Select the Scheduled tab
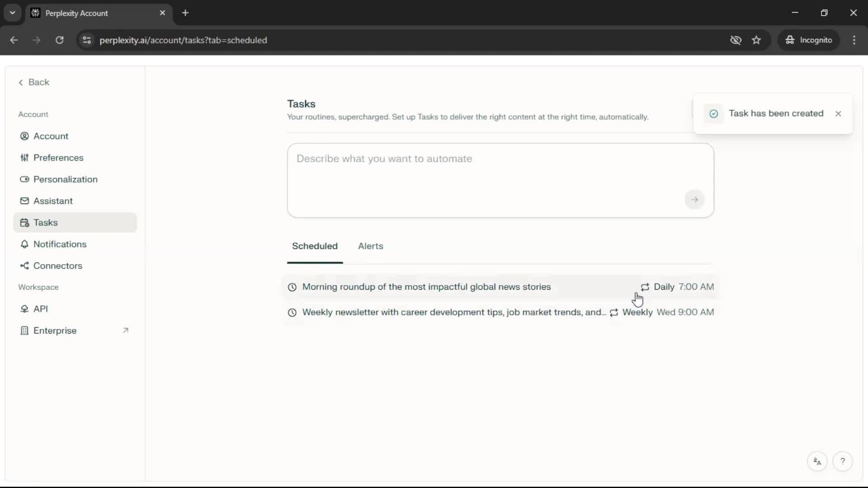This screenshot has height=488, width=868. pos(315,246)
